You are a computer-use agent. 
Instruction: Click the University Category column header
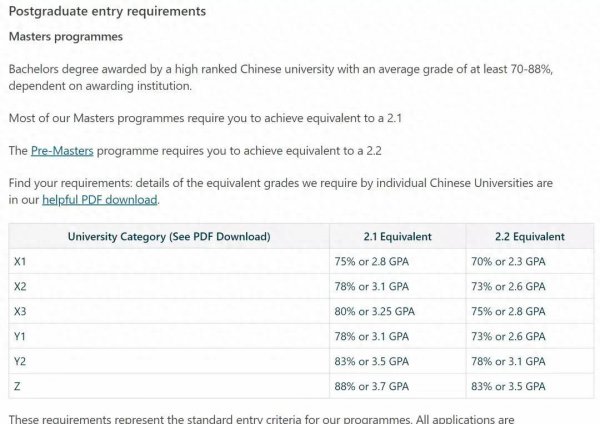169,237
